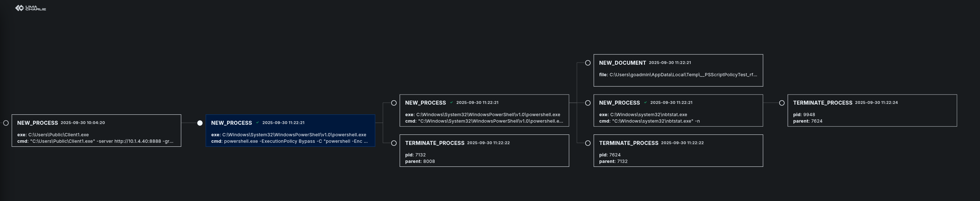
Task: Select the TERMINATE_PROCESS card with parent 8008
Action: tap(484, 151)
